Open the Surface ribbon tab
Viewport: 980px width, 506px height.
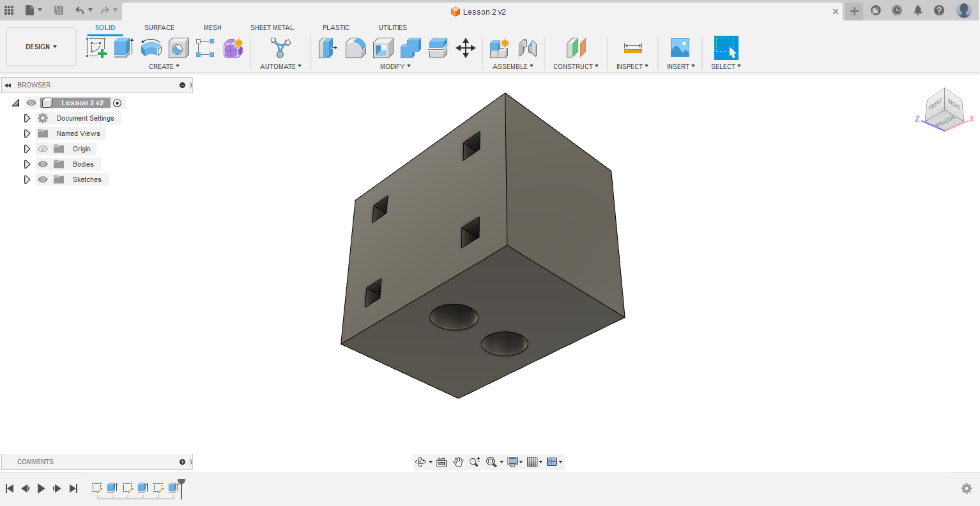[x=159, y=27]
